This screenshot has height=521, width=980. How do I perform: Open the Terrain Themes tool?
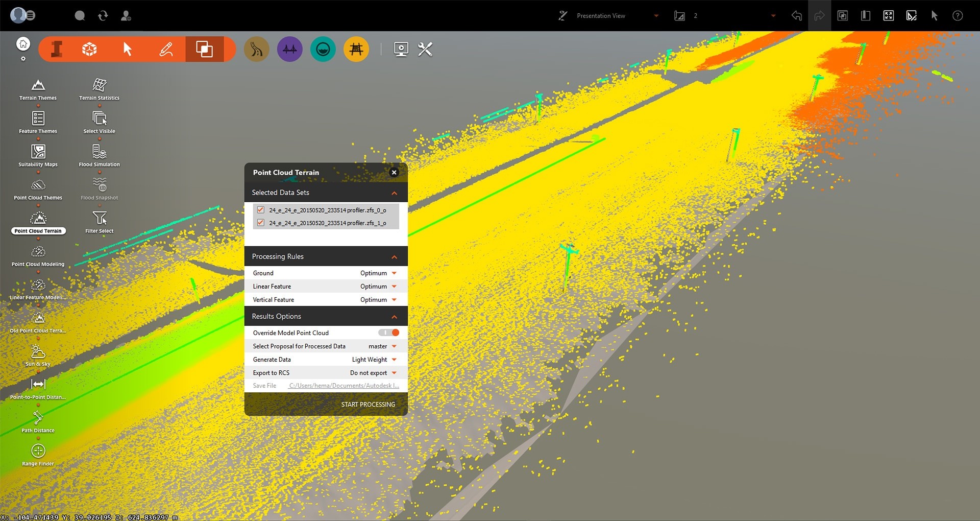[38, 89]
